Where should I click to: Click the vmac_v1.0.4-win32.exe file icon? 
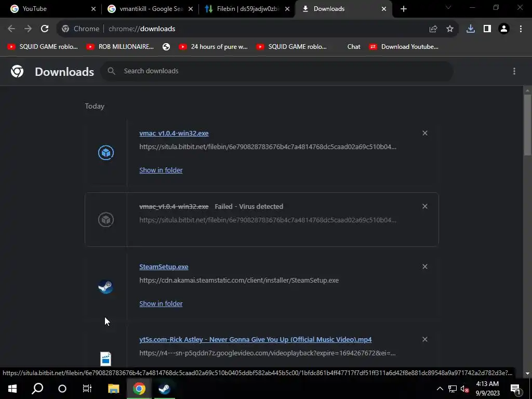[106, 153]
